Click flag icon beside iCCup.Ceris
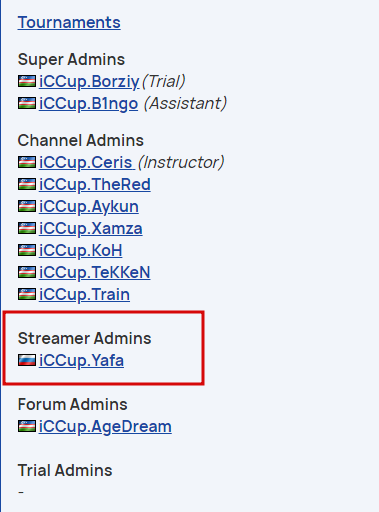The image size is (379, 512). [27, 162]
